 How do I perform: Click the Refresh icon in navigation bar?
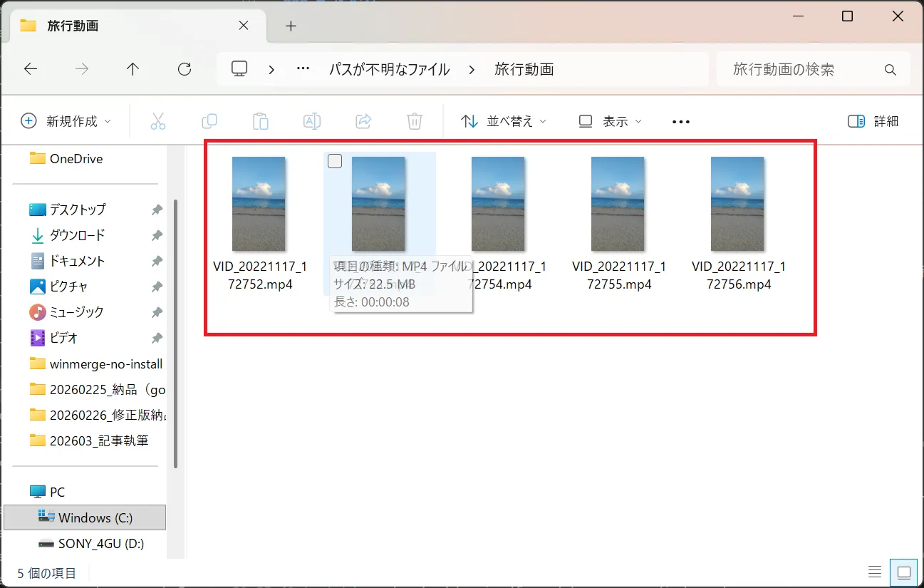[185, 68]
